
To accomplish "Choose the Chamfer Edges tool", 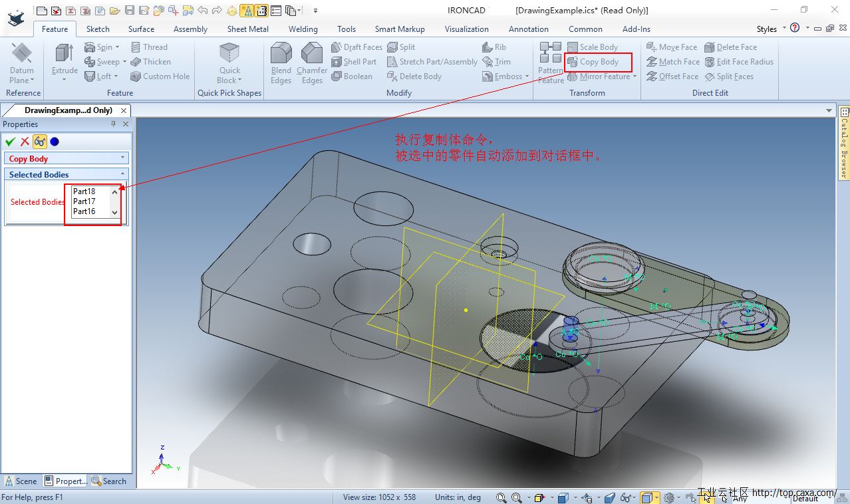I will (x=312, y=53).
